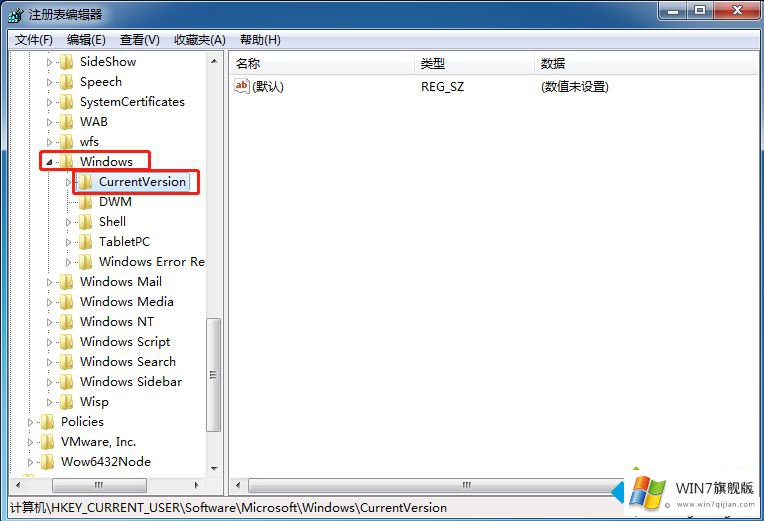Maximize the Registry Editor window

point(701,10)
